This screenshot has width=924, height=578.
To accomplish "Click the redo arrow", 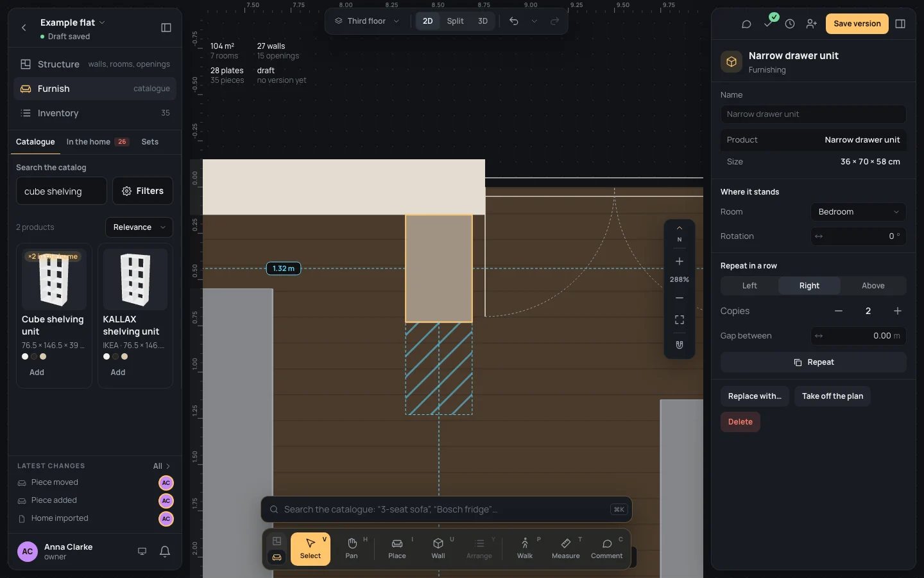I will (x=555, y=21).
